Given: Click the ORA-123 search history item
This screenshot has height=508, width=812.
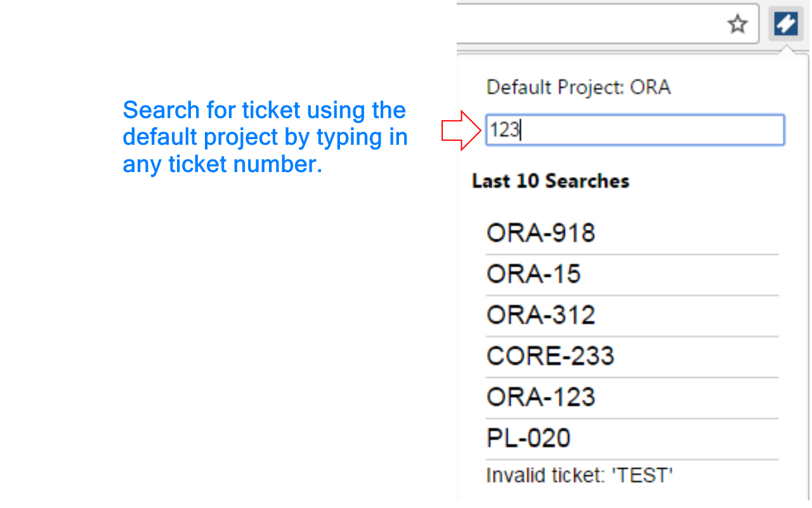Looking at the screenshot, I should click(540, 396).
